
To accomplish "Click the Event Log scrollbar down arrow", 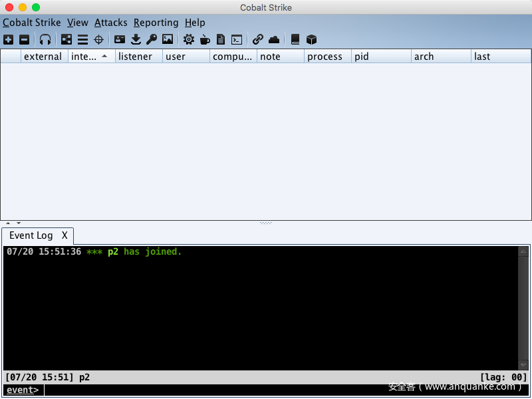I will click(x=523, y=365).
